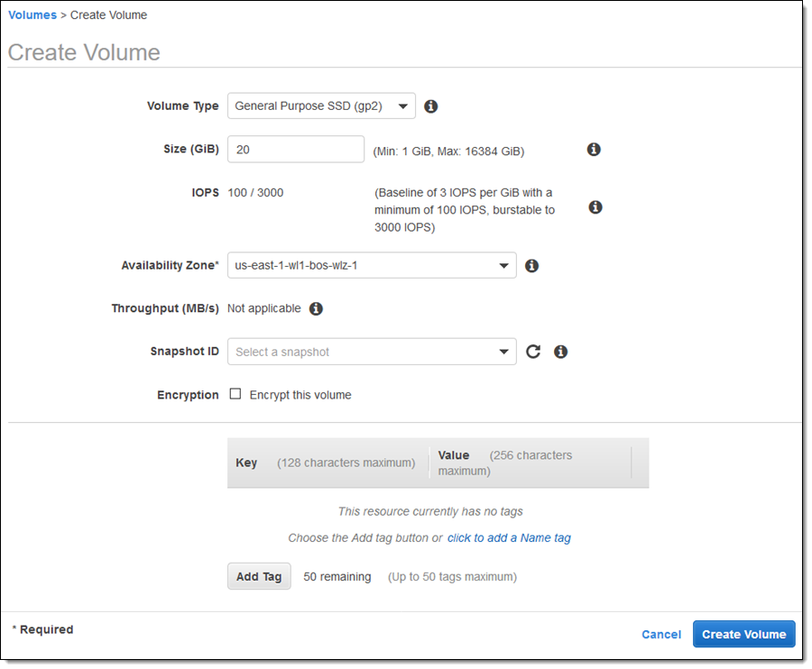The height and width of the screenshot is (669, 812).
Task: Click info icon beside Snapshot refresh
Action: click(560, 352)
